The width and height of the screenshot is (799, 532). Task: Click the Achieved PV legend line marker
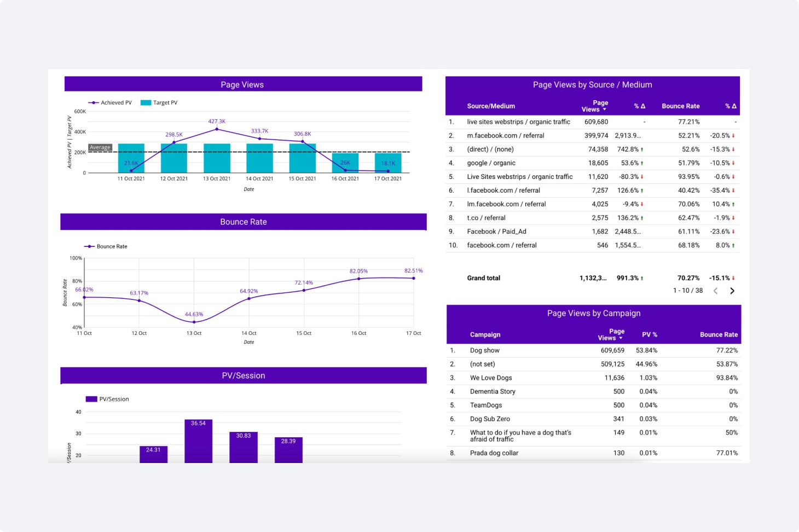pyautogui.click(x=94, y=103)
